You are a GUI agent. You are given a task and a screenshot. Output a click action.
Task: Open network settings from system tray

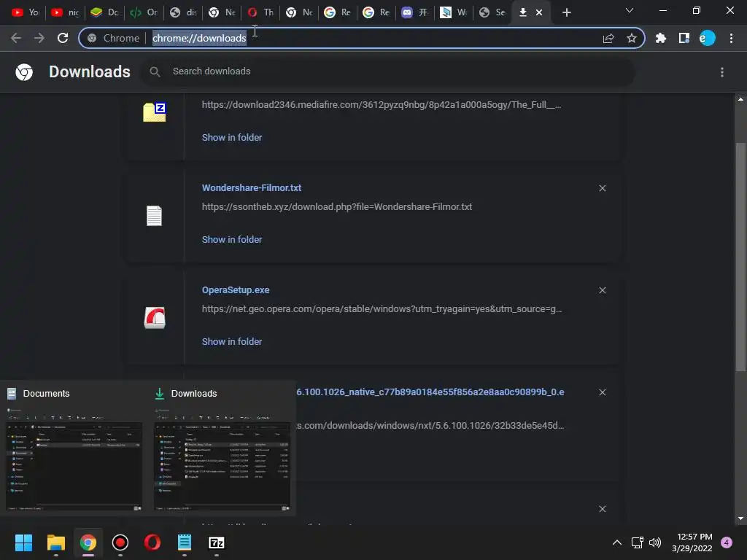[x=637, y=542]
